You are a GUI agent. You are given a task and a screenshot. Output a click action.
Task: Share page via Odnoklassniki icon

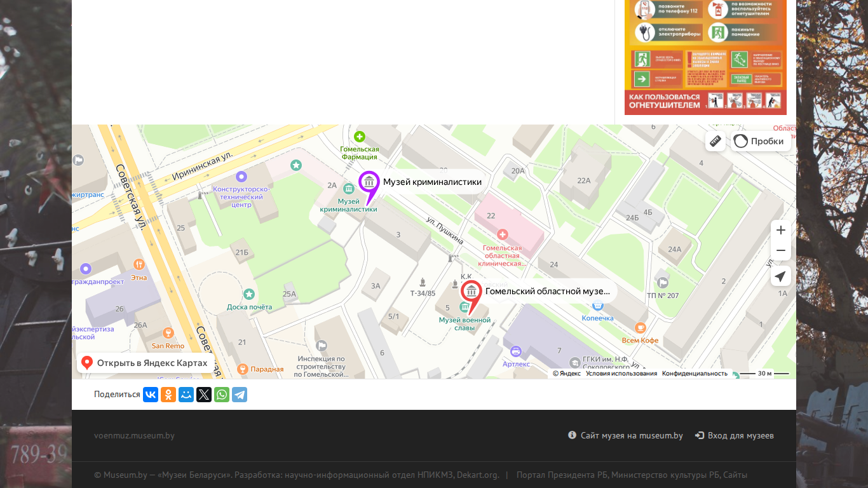[x=168, y=395]
